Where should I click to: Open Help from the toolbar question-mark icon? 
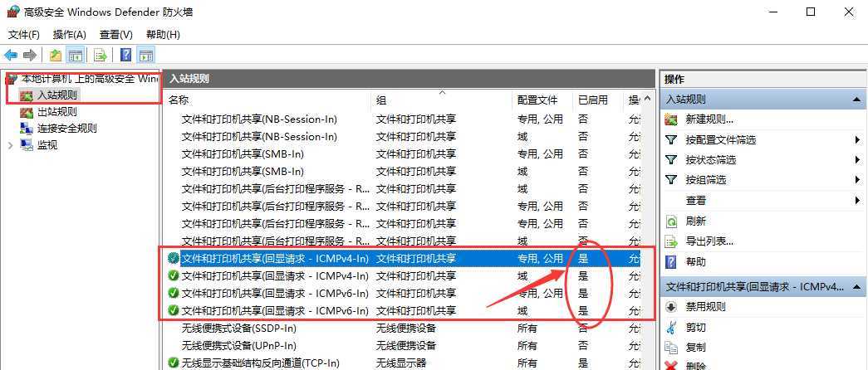pos(125,55)
